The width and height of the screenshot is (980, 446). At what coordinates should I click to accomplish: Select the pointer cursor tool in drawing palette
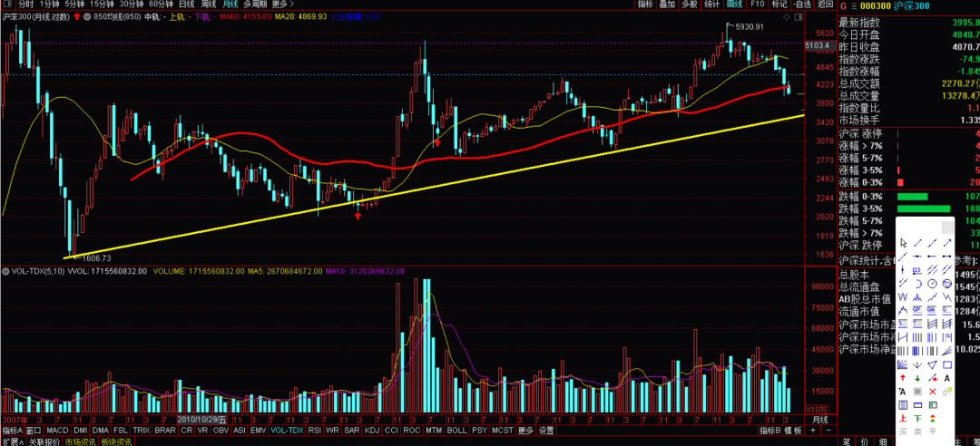(903, 243)
